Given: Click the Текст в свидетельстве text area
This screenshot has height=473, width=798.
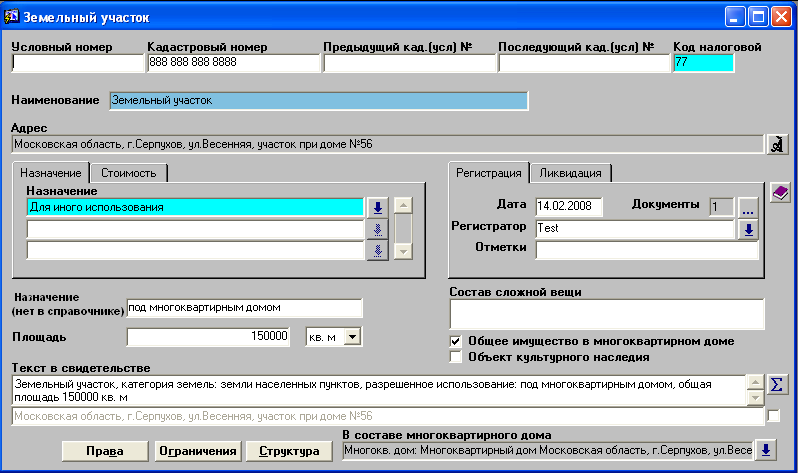Looking at the screenshot, I should (x=379, y=391).
